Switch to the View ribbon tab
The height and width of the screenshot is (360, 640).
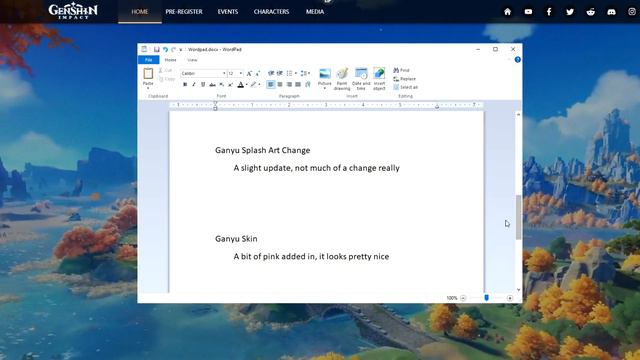192,60
